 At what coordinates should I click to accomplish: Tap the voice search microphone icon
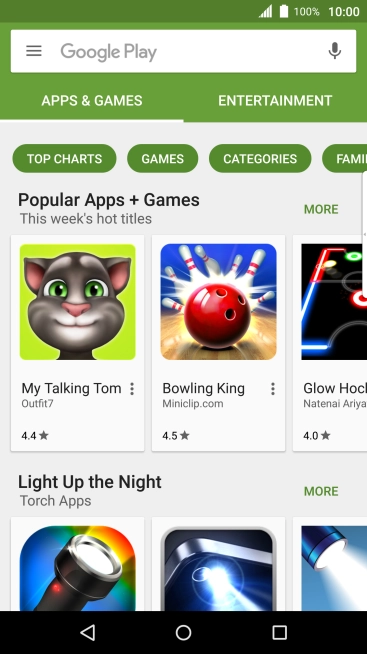[x=334, y=51]
